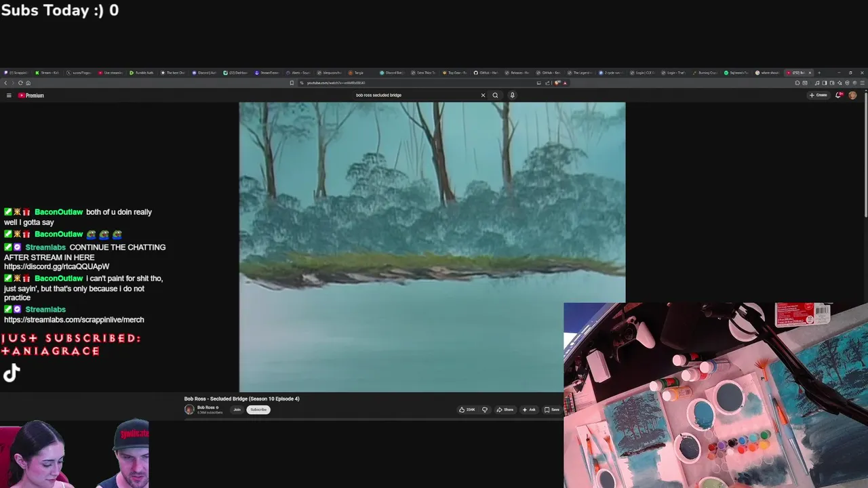The width and height of the screenshot is (868, 488).
Task: Click 'Subs Today :) 0' overlay text
Action: (60, 10)
